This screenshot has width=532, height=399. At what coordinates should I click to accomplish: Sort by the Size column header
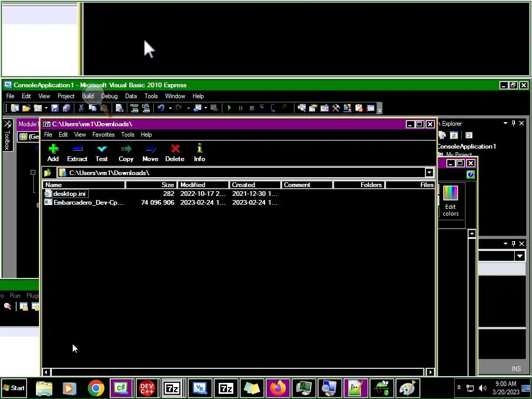[x=151, y=185]
